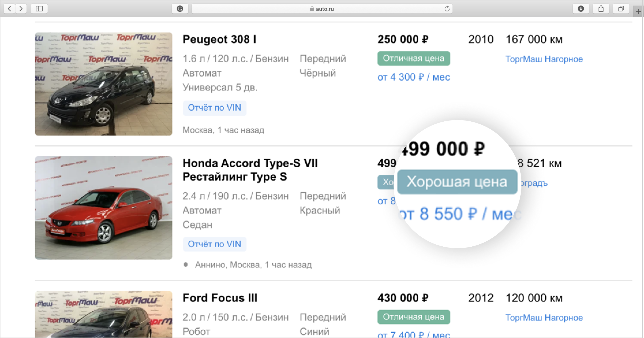644x338 pixels.
Task: Open Peugeot 308 I listing title
Action: point(219,39)
